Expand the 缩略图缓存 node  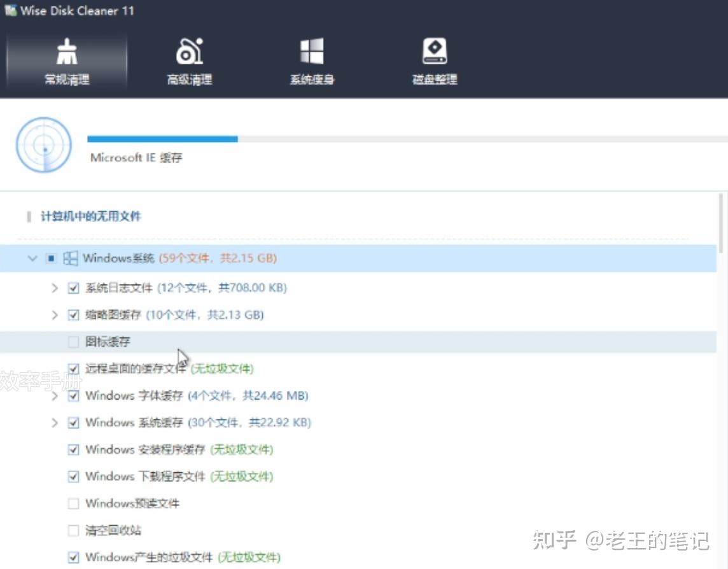click(x=54, y=315)
